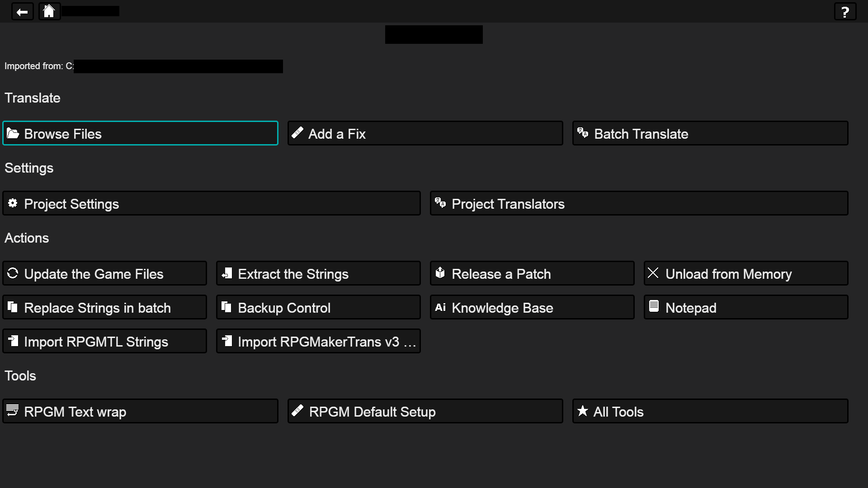This screenshot has width=868, height=488.
Task: Launch Backup Control
Action: coord(318,307)
